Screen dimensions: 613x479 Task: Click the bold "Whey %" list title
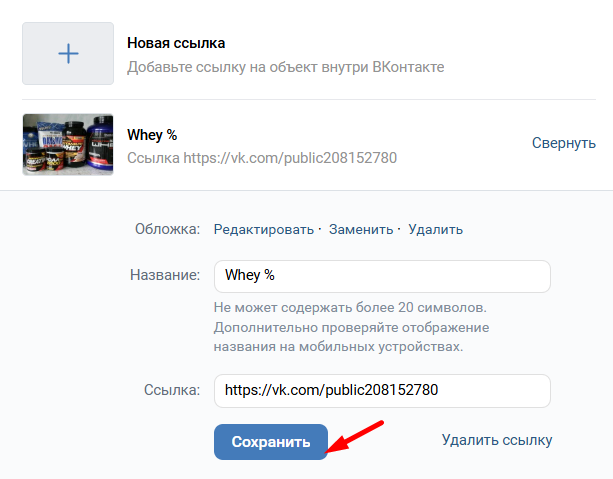pyautogui.click(x=152, y=134)
